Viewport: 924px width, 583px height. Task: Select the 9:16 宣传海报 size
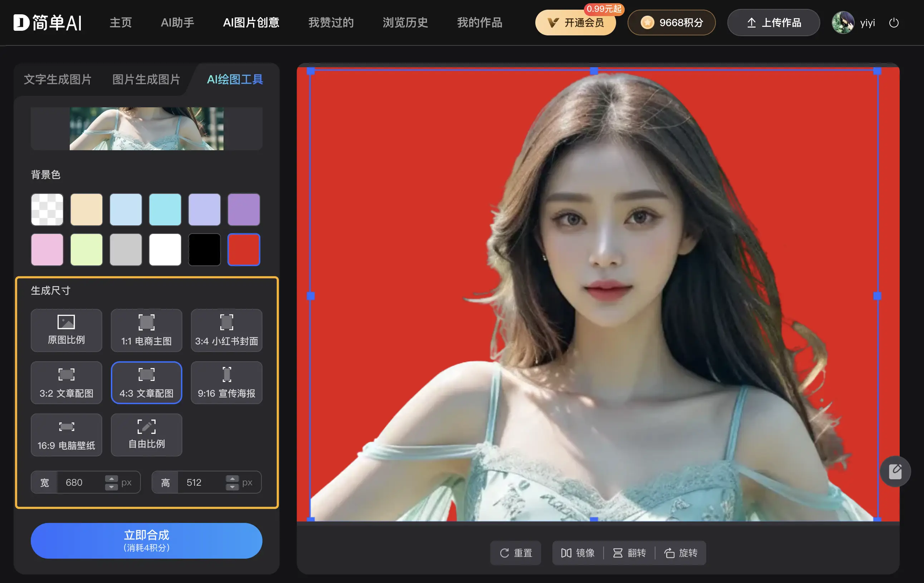coord(226,382)
